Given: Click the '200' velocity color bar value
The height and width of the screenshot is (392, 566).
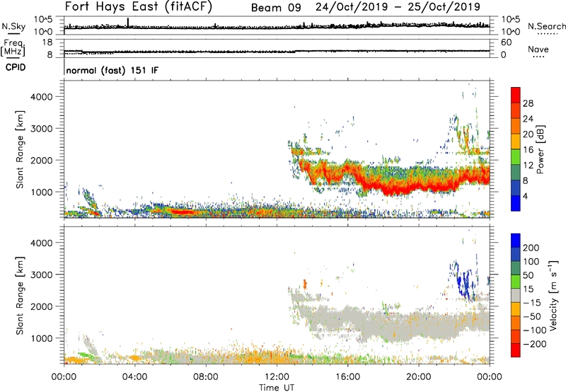Looking at the screenshot, I should point(531,248).
